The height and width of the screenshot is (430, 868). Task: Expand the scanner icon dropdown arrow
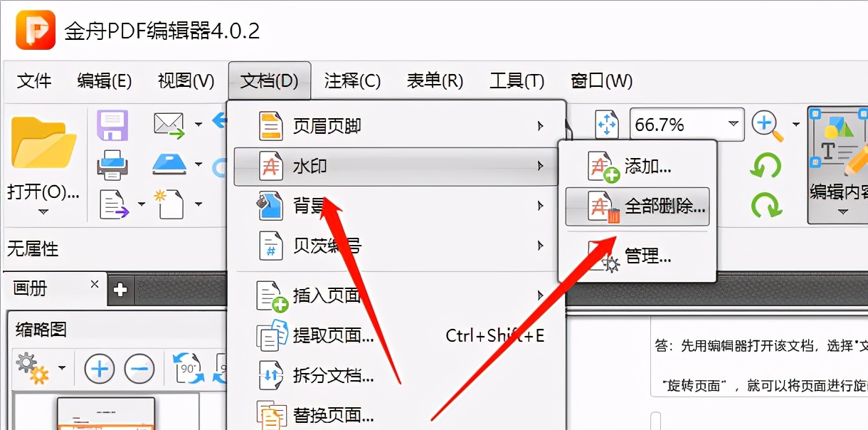pos(199,164)
